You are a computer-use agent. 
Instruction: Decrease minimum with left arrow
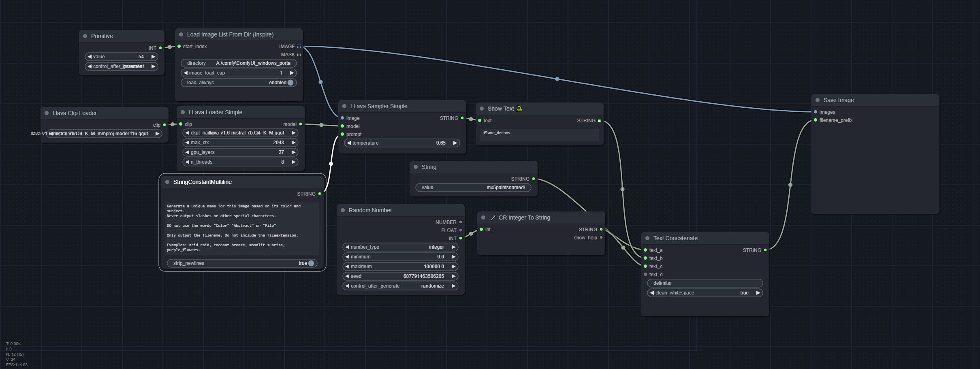tap(347, 257)
